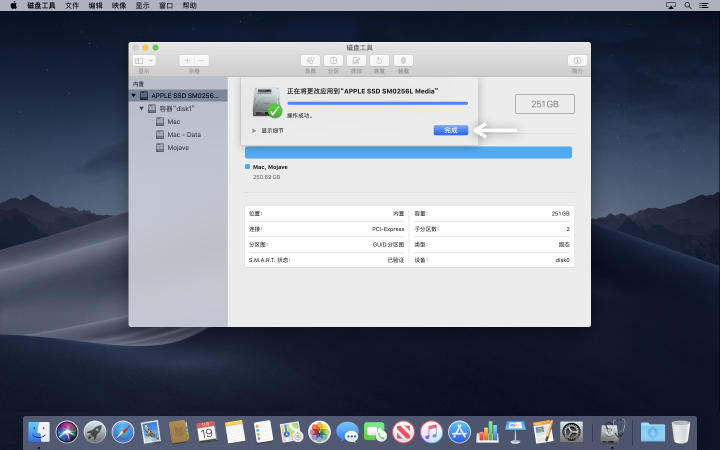Open System Preferences from the Dock

pos(572,432)
